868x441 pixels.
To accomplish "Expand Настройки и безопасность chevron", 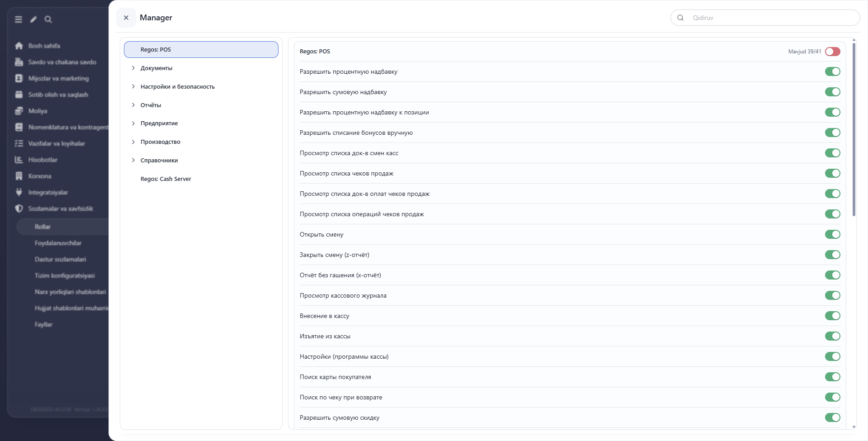I will 133,86.
